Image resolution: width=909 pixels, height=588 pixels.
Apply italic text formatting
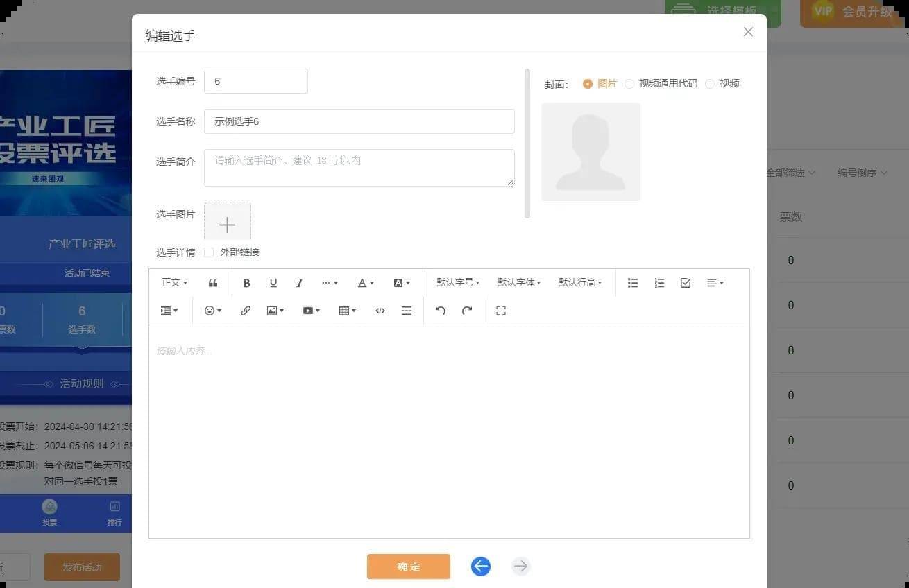pos(300,283)
